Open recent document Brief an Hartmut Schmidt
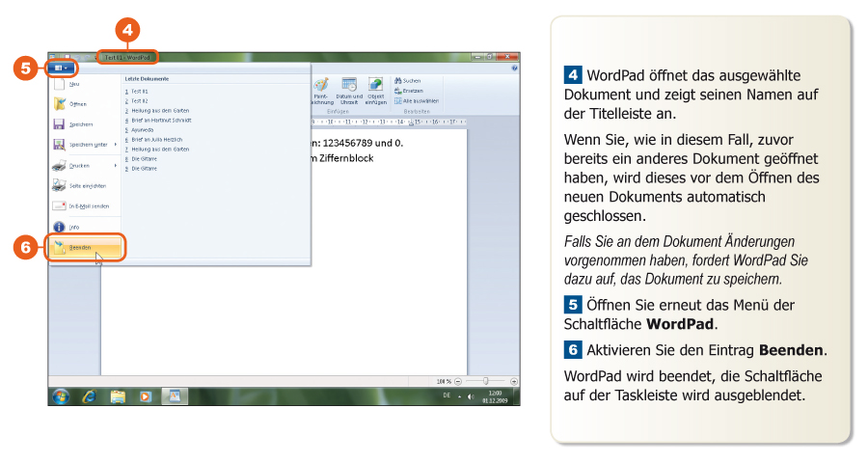 pos(161,120)
